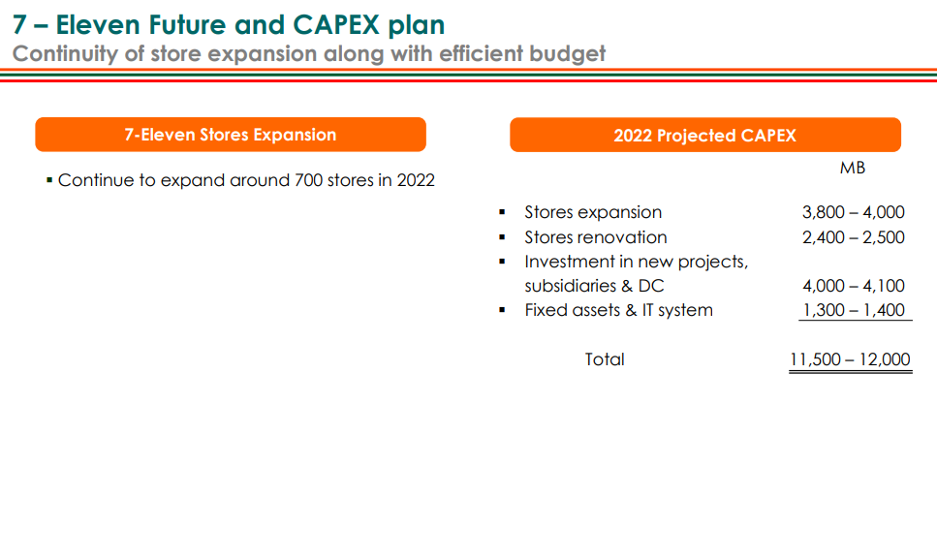Click the subtitle 'Continuity of store expansion along with efficient budget'

click(309, 54)
